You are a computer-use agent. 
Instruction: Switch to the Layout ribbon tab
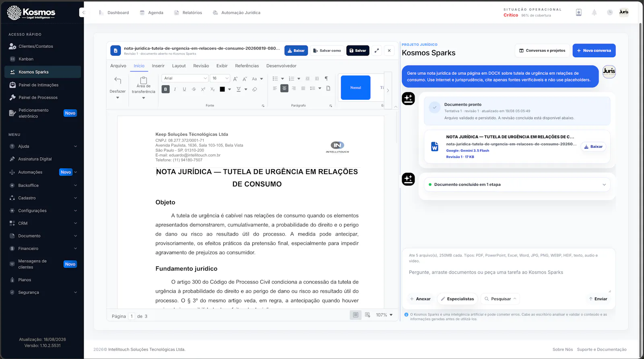coord(179,66)
